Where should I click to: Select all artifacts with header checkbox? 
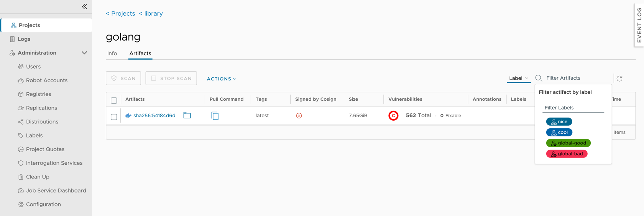click(x=114, y=100)
